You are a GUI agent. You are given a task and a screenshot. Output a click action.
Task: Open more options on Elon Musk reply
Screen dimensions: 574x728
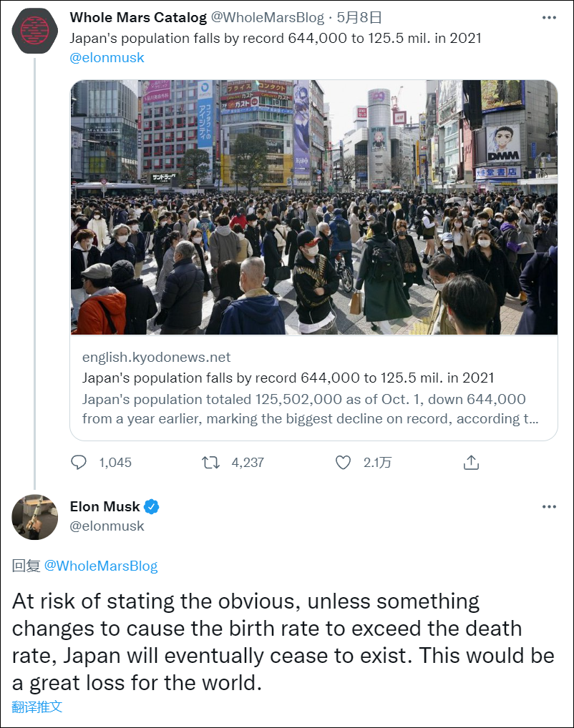click(x=549, y=507)
